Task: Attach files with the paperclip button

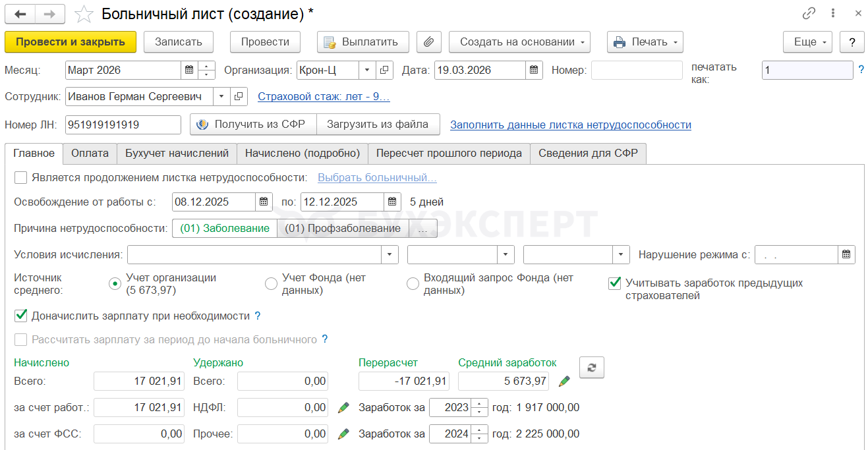Action: [x=428, y=42]
